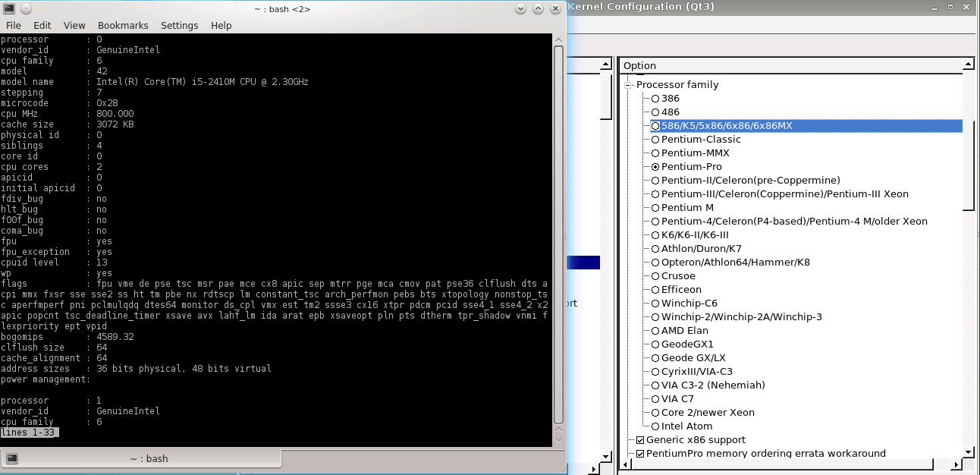Image resolution: width=980 pixels, height=475 pixels.
Task: Select the Pentium M processor option
Action: pyautogui.click(x=655, y=208)
